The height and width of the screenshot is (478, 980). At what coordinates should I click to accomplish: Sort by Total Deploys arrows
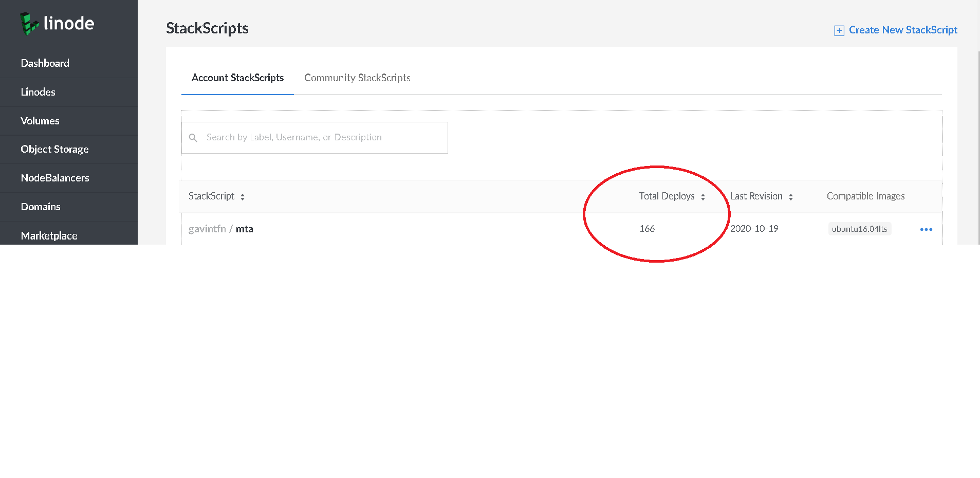[703, 197]
